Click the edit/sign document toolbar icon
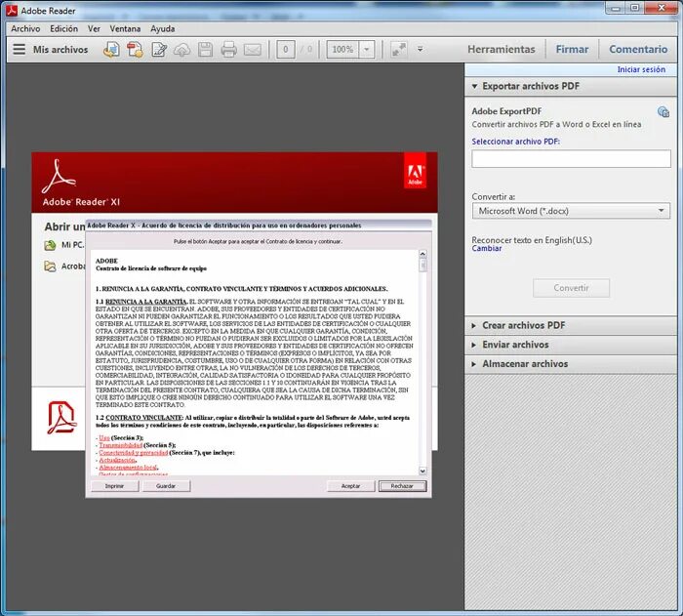 (159, 49)
